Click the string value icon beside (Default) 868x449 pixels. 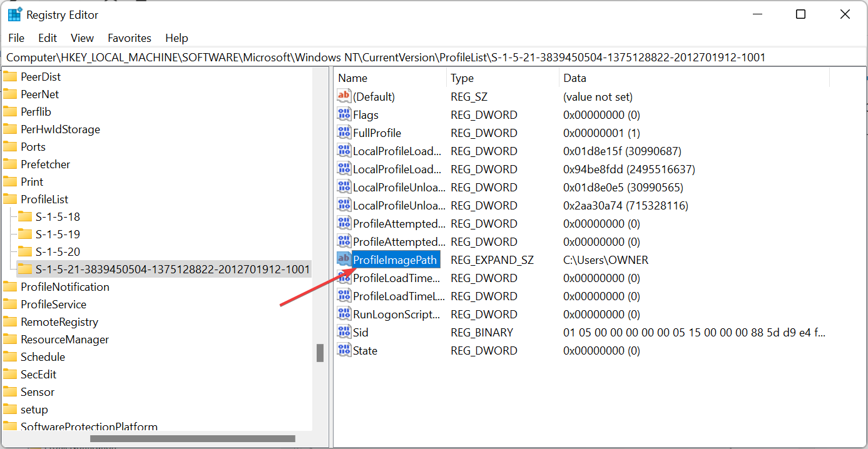344,96
